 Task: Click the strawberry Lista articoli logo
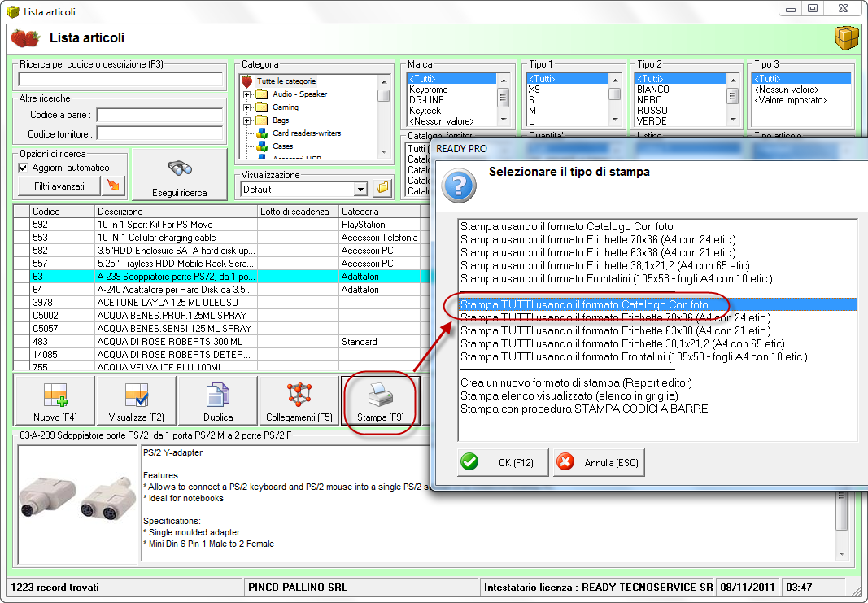click(25, 38)
